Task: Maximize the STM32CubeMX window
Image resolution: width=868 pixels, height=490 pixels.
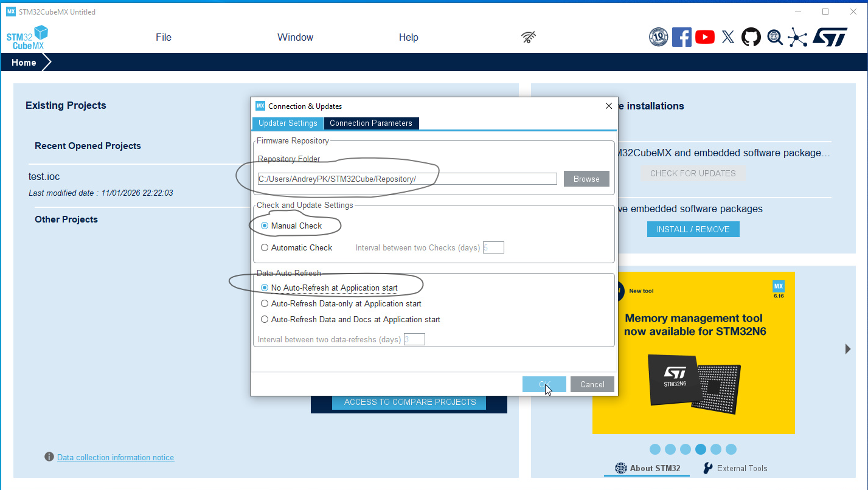Action: pyautogui.click(x=825, y=12)
